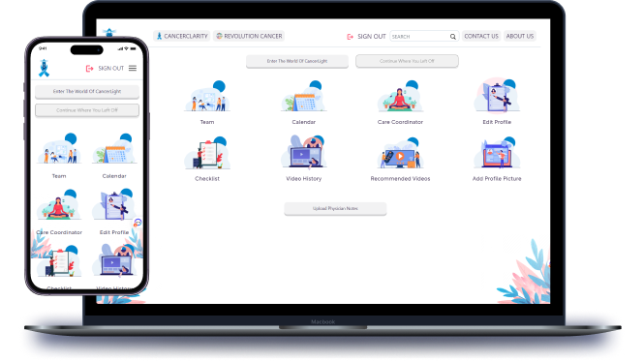The width and height of the screenshot is (644, 361).
Task: Click the Recommended Videos label
Action: click(x=400, y=179)
